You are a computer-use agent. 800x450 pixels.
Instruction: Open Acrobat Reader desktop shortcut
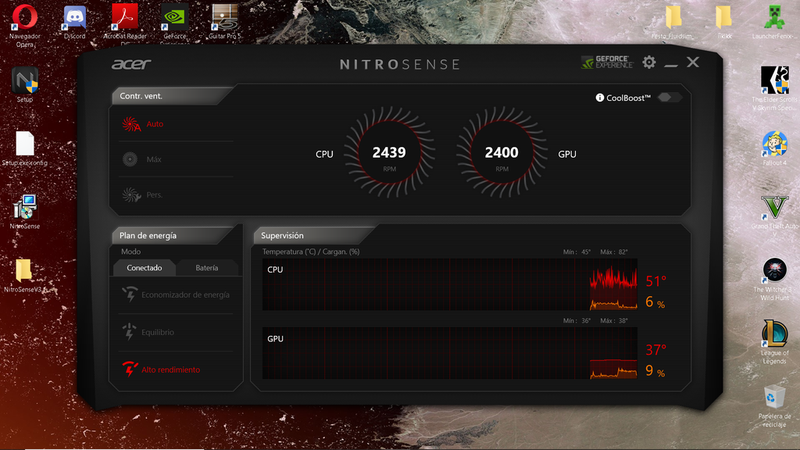(x=124, y=22)
